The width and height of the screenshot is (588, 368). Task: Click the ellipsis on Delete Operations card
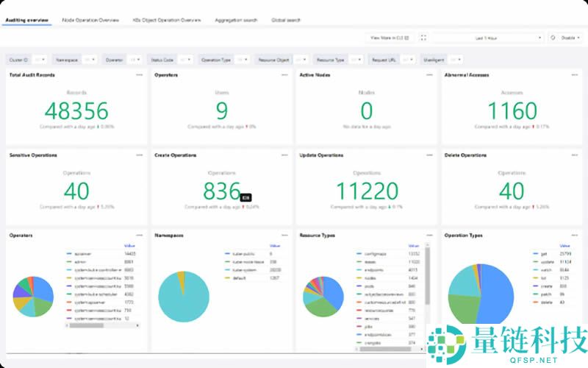(x=574, y=155)
